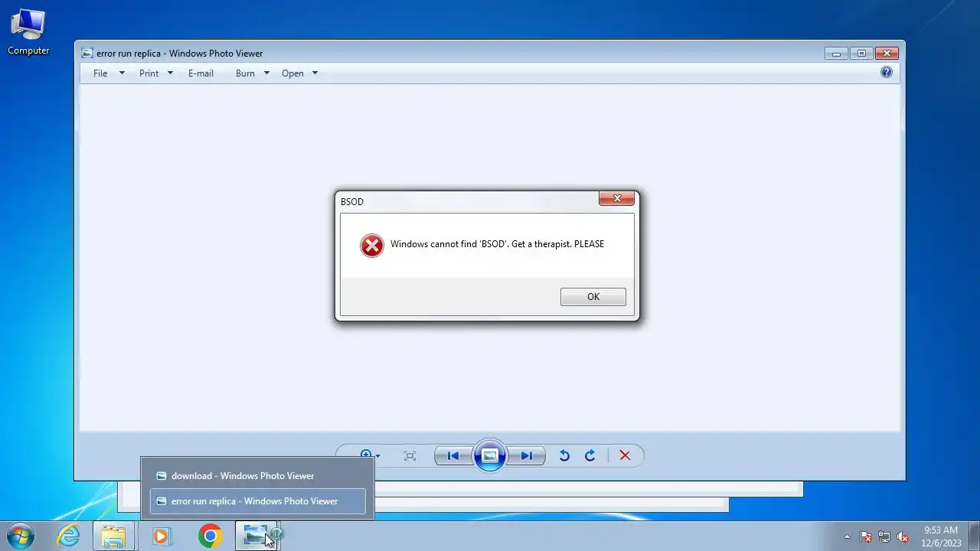This screenshot has width=980, height=551.
Task: Click the Photo Viewer taskbar icon
Action: (x=257, y=536)
